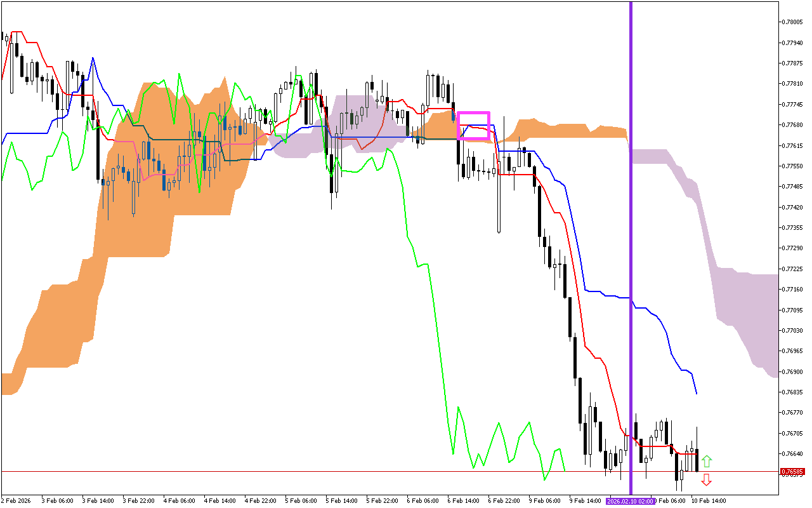
Task: Click the red 0.76585 price label
Action: tap(793, 472)
